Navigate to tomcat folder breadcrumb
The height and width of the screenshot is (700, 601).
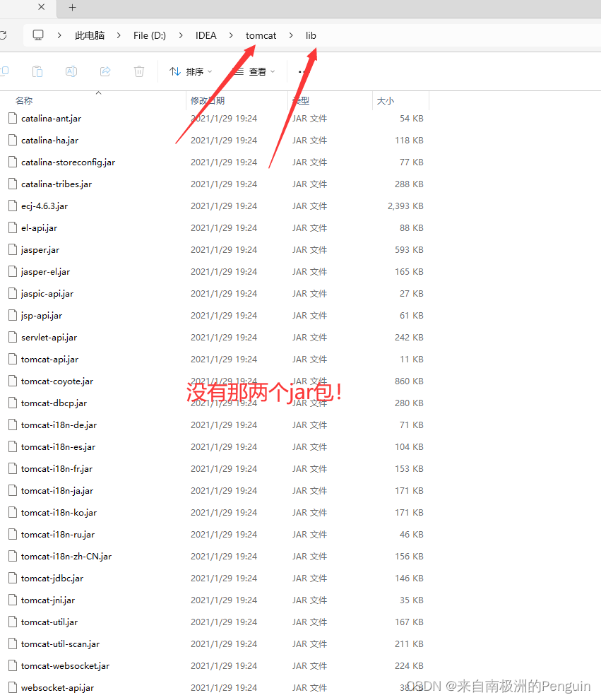261,35
